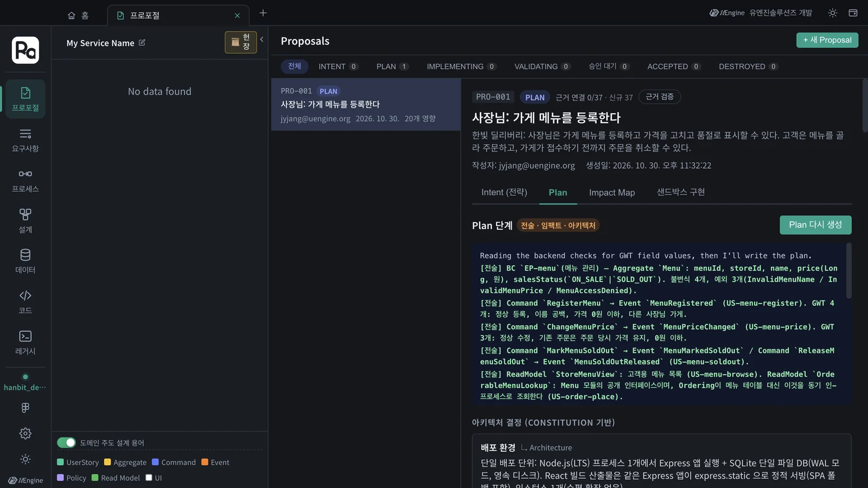This screenshot has width=868, height=488.
Task: Select the PRO-001 proposal list item
Action: [x=366, y=105]
